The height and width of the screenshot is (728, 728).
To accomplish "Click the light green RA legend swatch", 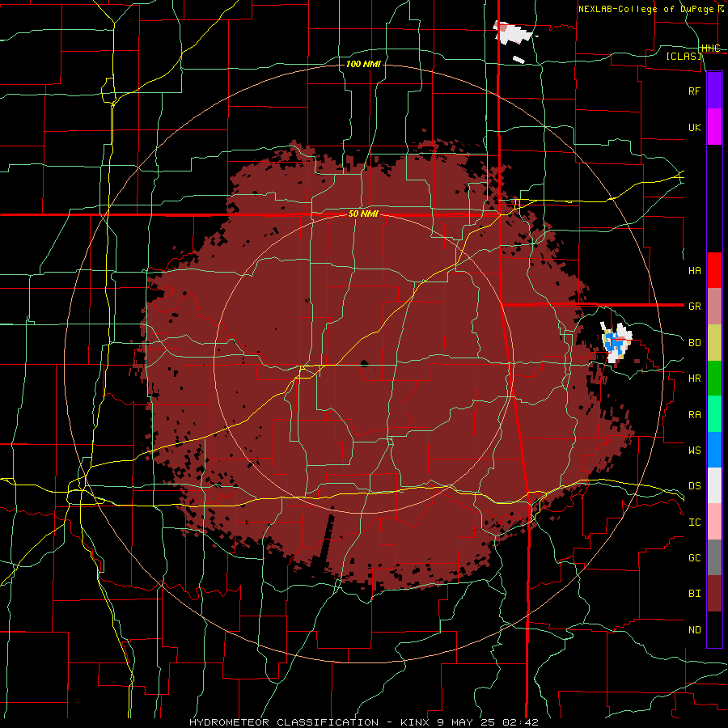I will coord(714,414).
